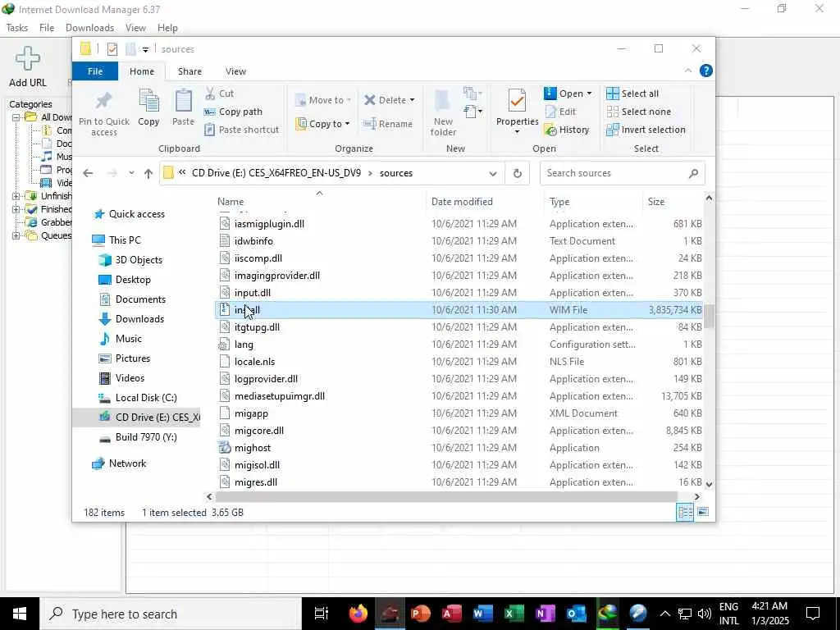Click Copy path in Clipboard group
Screen dimensions: 840x630
234,112
